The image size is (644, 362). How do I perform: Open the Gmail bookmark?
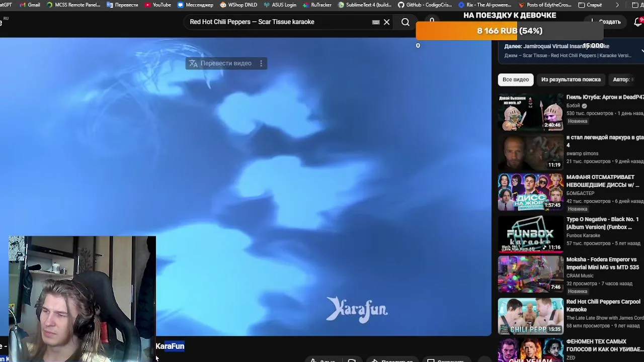(x=30, y=5)
